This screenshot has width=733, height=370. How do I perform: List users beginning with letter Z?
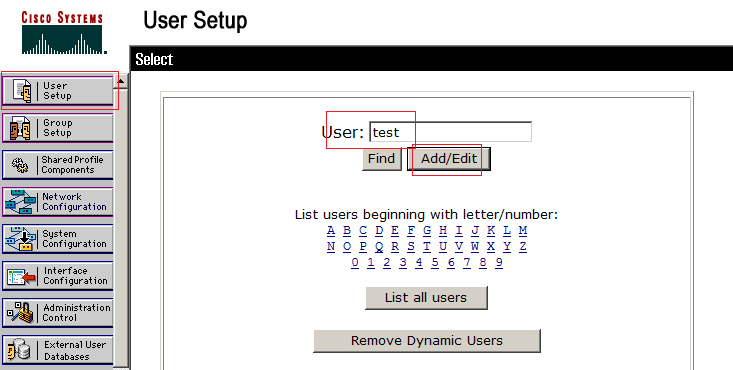[x=523, y=247]
